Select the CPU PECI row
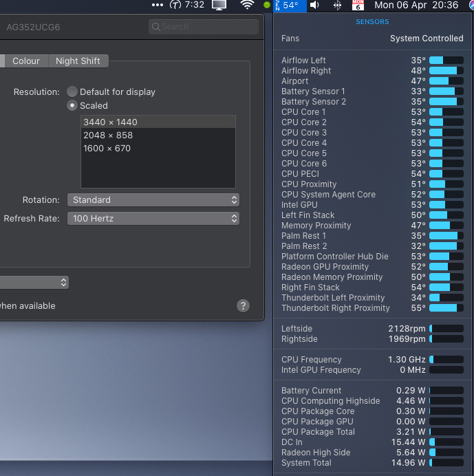Image resolution: width=474 pixels, height=476 pixels. pyautogui.click(x=372, y=174)
